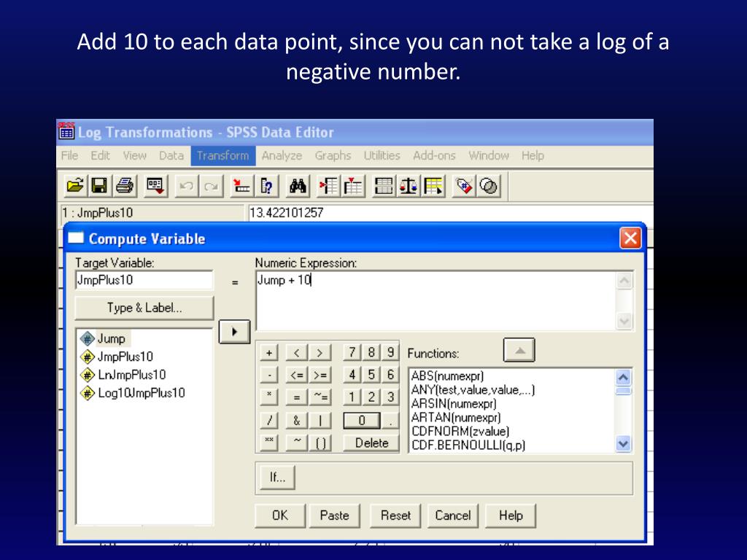Open the File menu

[69, 156]
